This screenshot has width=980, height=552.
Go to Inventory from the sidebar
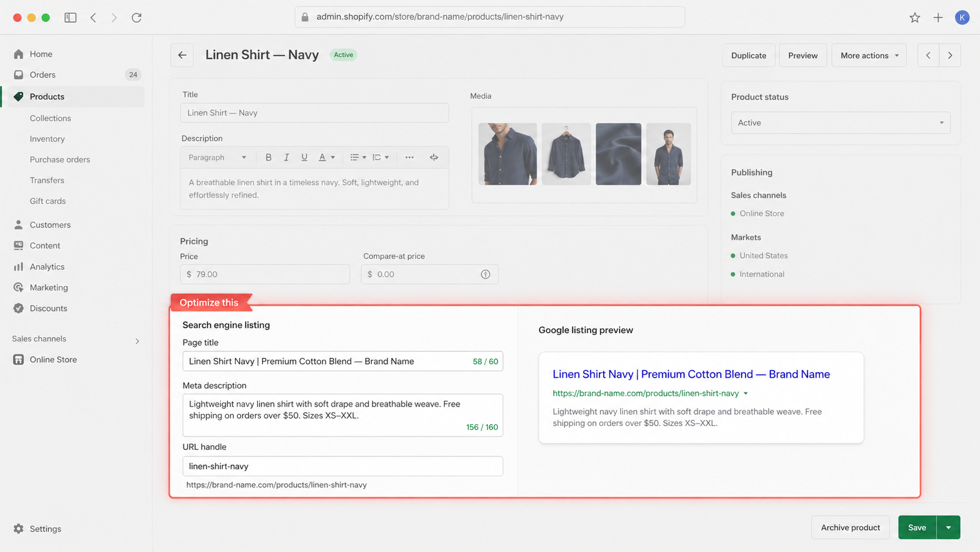point(47,138)
